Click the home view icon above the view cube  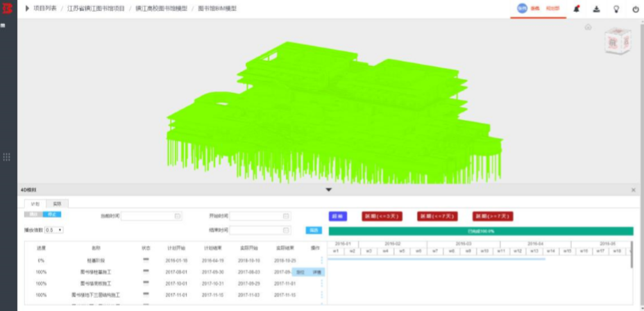pyautogui.click(x=588, y=27)
